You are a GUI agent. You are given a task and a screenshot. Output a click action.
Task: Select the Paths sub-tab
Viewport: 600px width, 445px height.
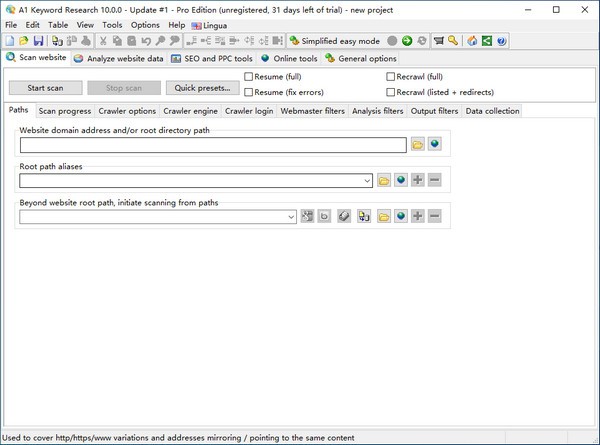click(18, 110)
